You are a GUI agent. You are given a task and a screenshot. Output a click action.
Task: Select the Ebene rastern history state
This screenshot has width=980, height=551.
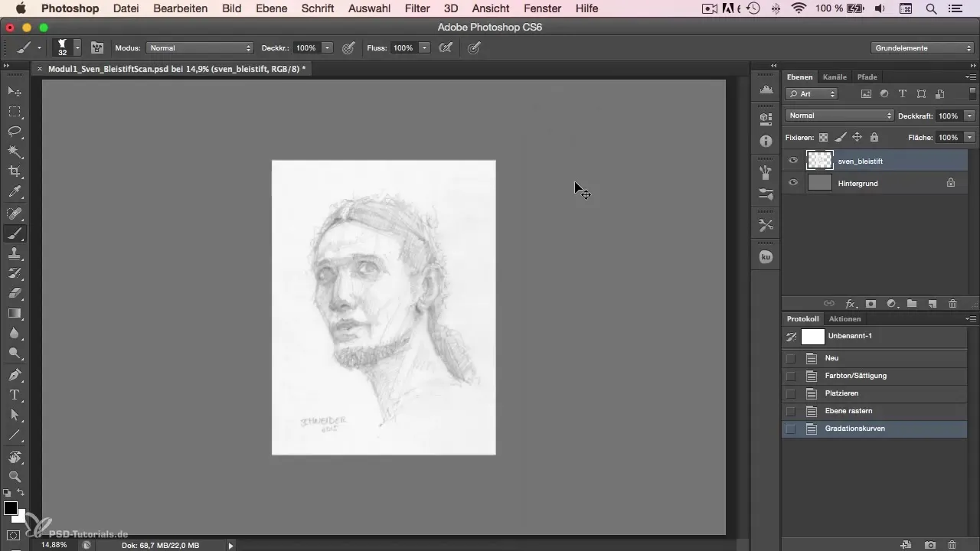pyautogui.click(x=874, y=412)
